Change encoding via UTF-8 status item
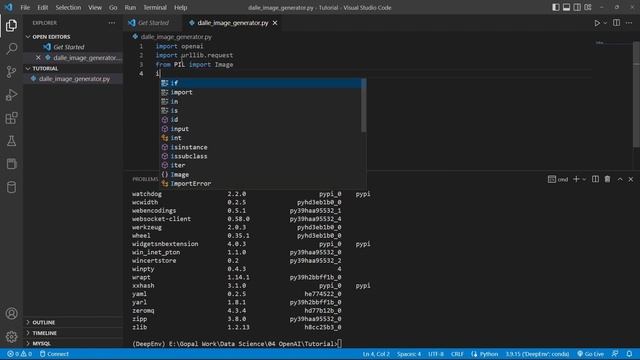The width and height of the screenshot is (640, 360). coord(436,354)
